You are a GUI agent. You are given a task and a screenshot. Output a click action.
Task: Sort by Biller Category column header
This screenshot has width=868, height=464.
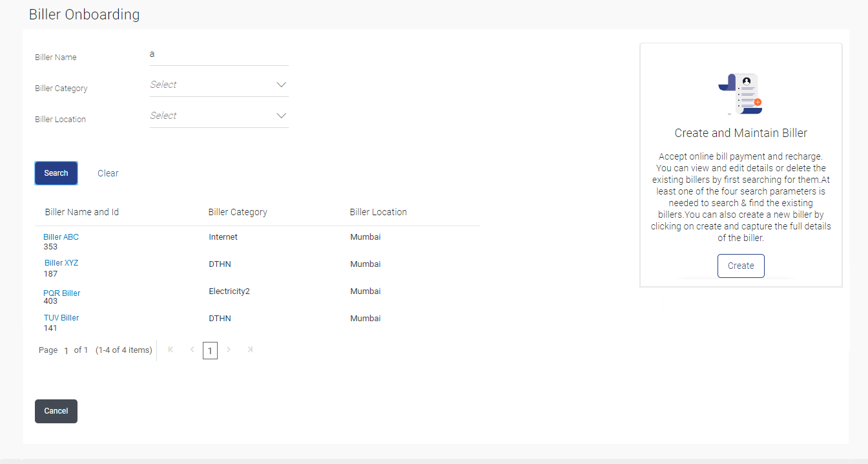click(238, 212)
